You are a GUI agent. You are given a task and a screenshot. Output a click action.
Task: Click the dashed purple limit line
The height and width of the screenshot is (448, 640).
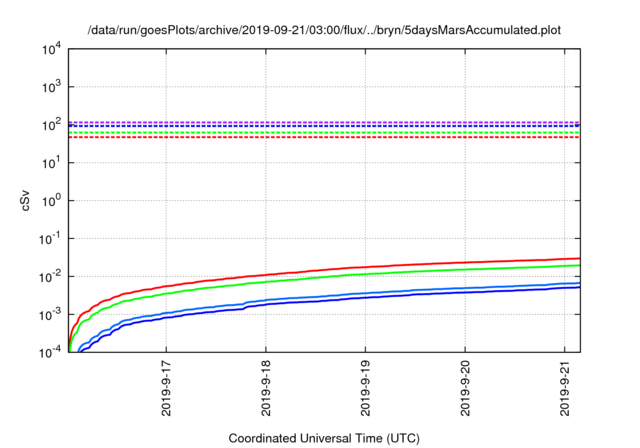(324, 122)
